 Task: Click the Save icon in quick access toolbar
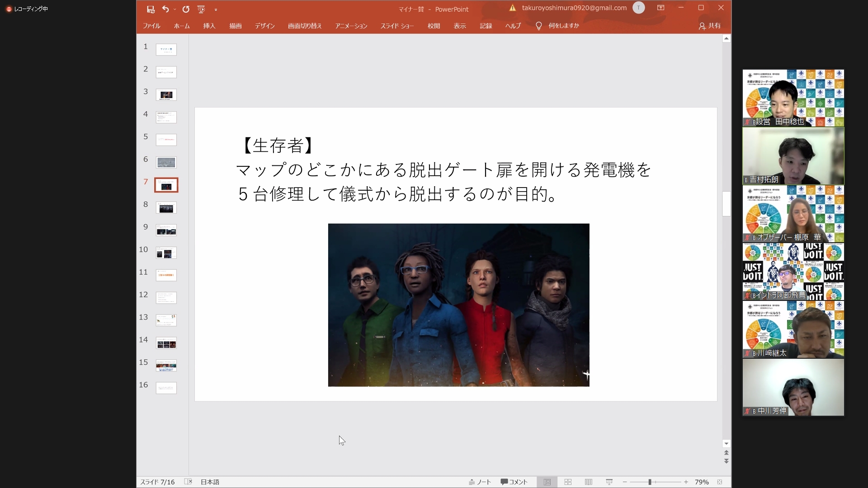[151, 9]
